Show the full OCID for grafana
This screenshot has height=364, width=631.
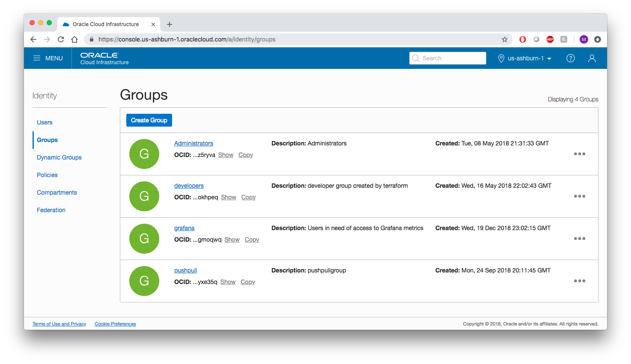pos(232,240)
